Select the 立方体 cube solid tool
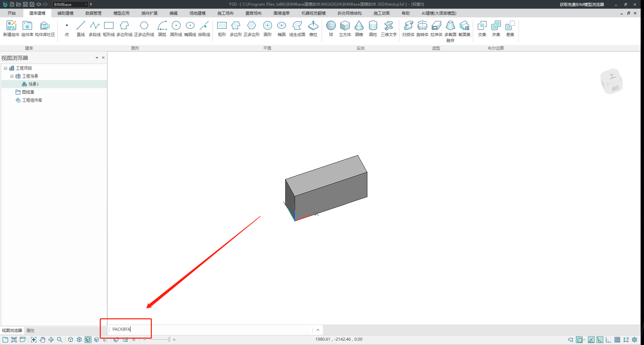Viewport: 644px width, 345px height. (345, 28)
